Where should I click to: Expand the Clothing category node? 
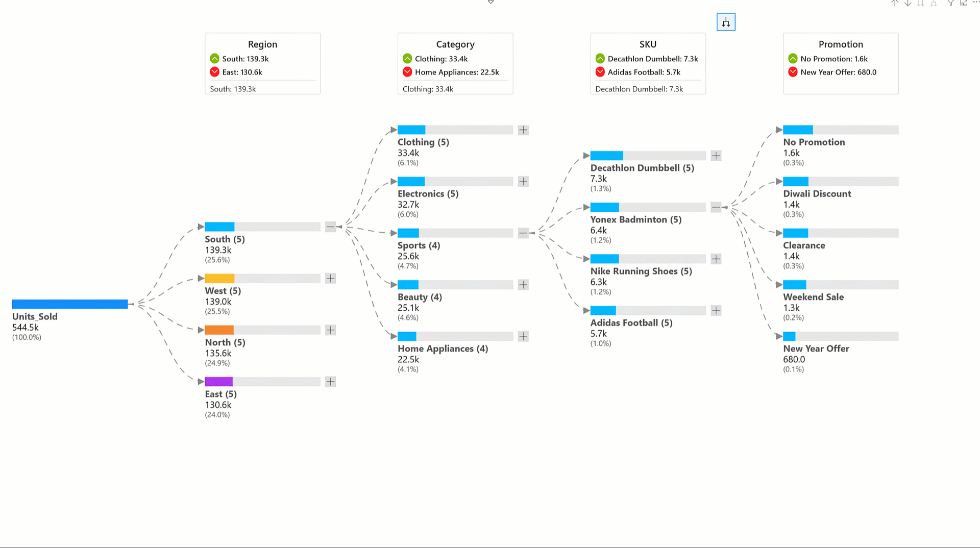pos(523,130)
